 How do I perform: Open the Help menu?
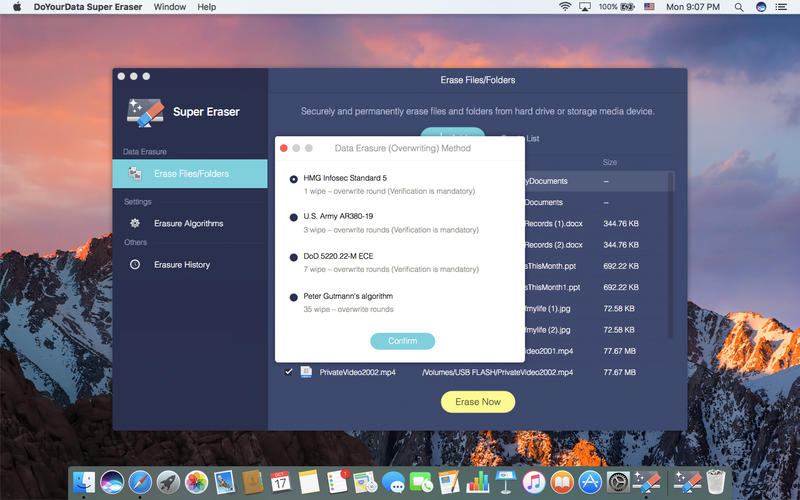(x=207, y=7)
